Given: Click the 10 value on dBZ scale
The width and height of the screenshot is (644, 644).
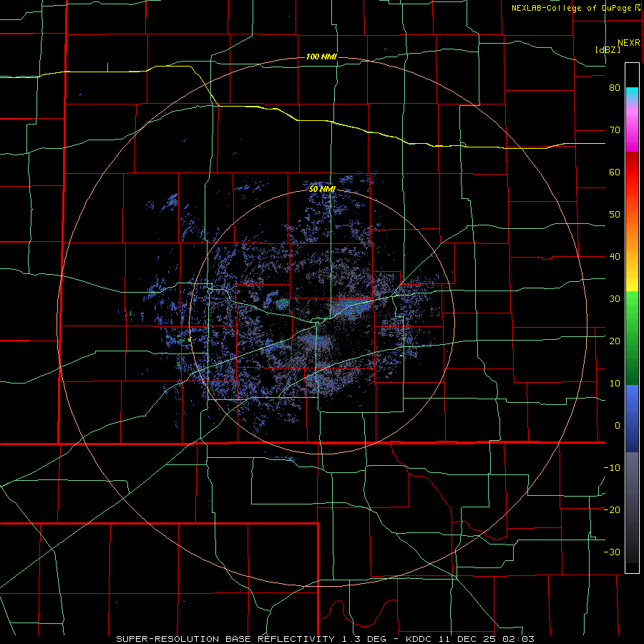Looking at the screenshot, I should tap(615, 384).
